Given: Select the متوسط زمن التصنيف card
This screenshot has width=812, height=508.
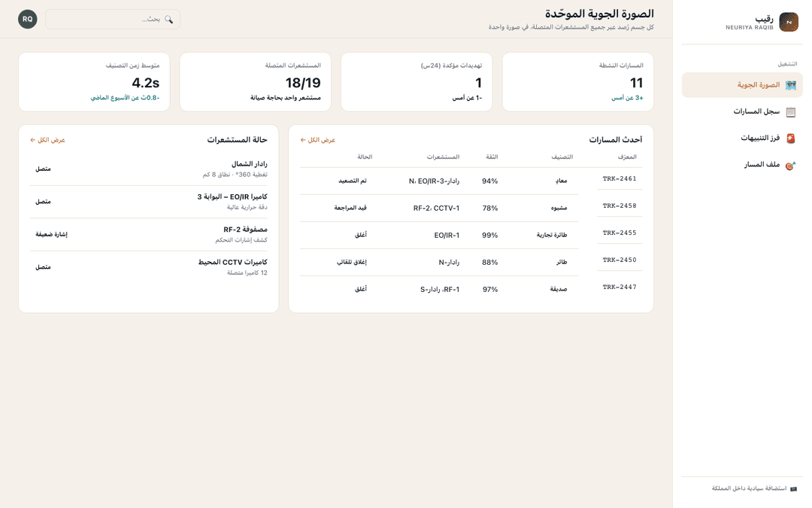Looking at the screenshot, I should (x=94, y=82).
